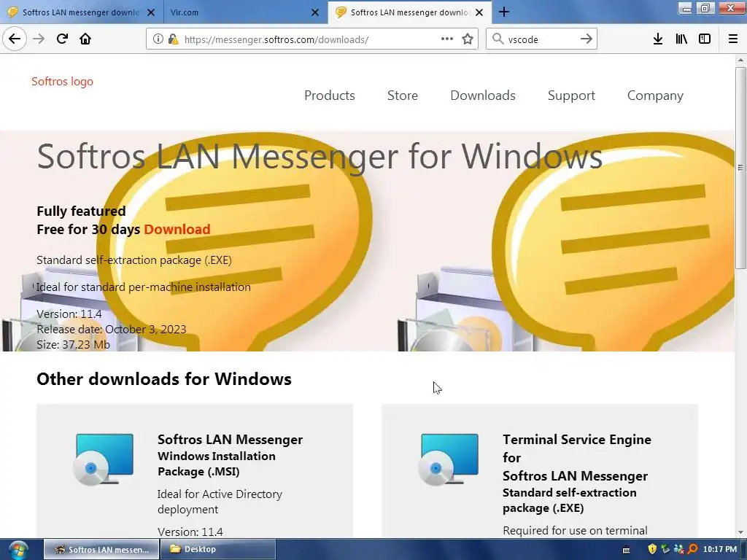
Task: Open the Windows Start button
Action: [x=18, y=550]
